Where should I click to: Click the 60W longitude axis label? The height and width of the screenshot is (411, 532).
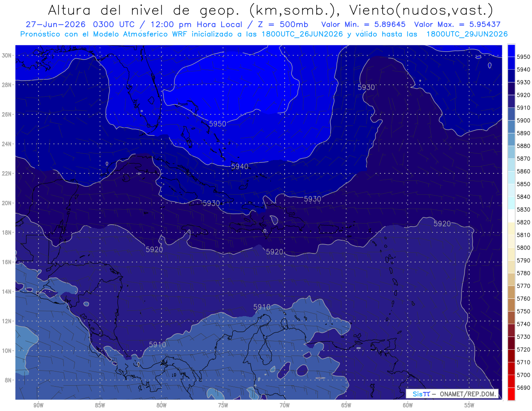(408, 405)
